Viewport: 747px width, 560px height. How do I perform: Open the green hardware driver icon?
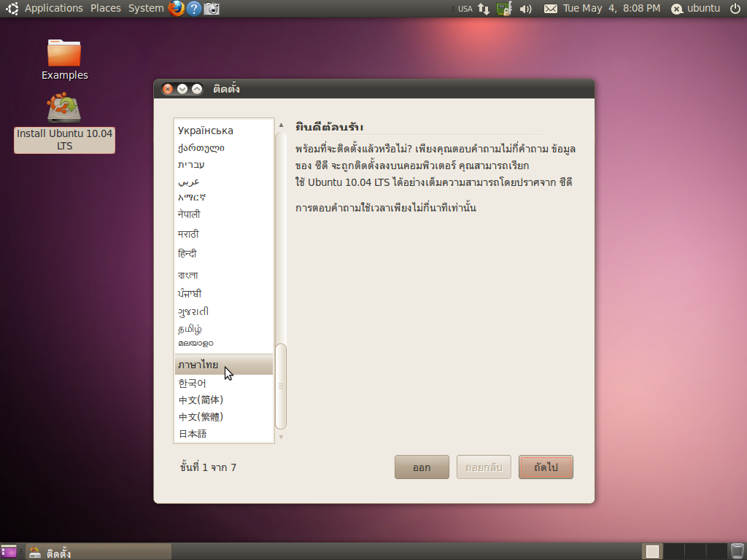504,9
